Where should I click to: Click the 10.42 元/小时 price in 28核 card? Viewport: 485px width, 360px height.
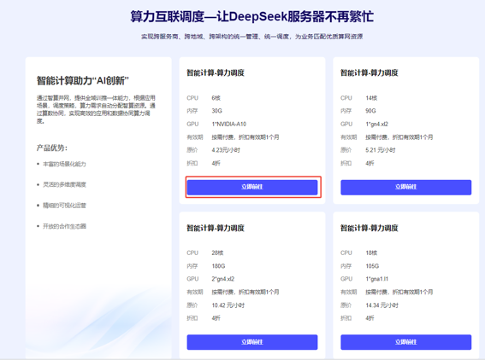228,305
